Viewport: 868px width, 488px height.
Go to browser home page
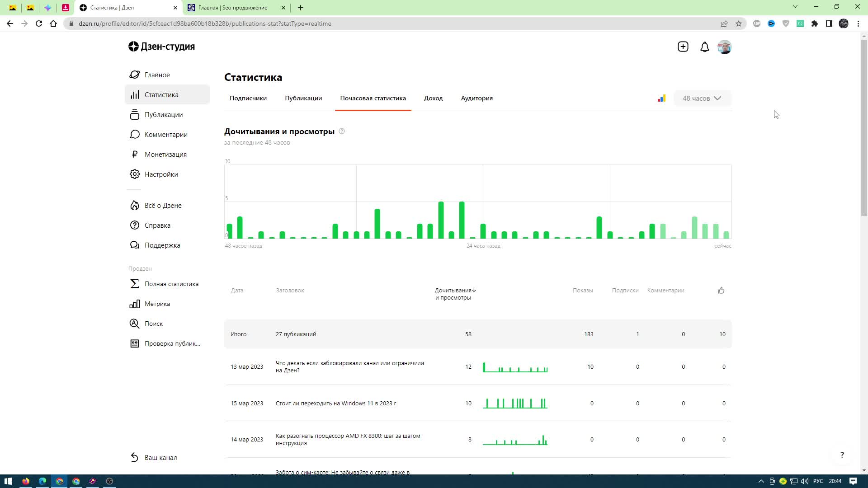pyautogui.click(x=53, y=23)
